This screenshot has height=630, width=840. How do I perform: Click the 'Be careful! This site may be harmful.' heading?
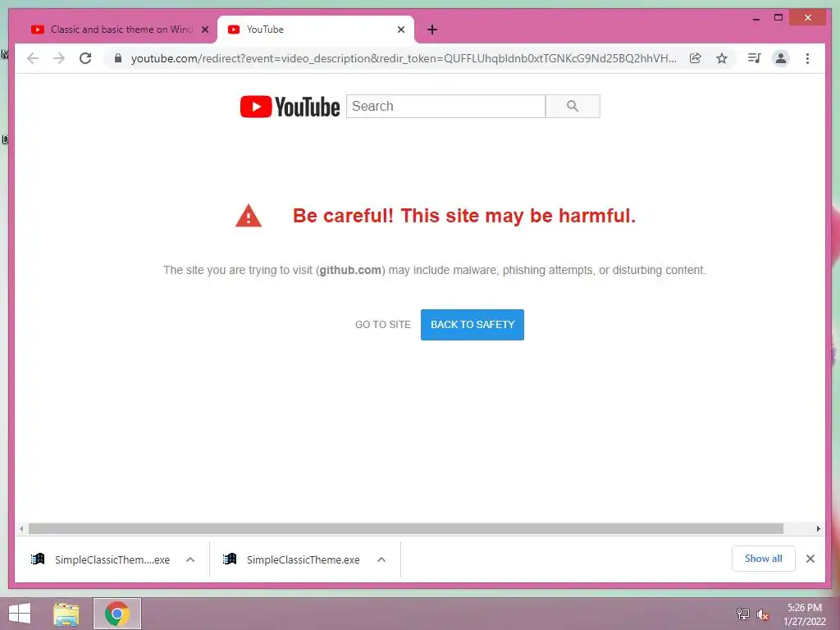(464, 216)
